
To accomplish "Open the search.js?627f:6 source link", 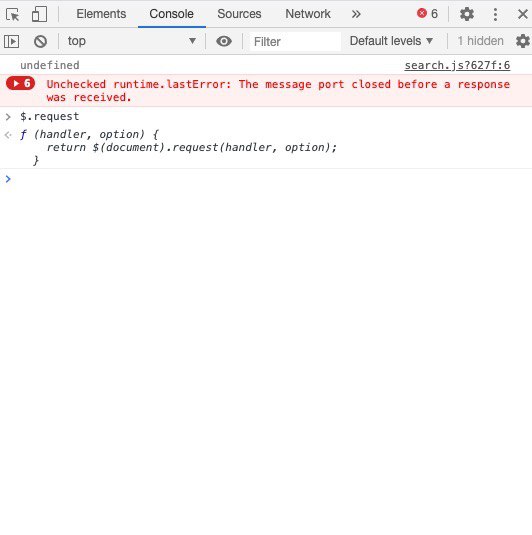I will [457, 65].
